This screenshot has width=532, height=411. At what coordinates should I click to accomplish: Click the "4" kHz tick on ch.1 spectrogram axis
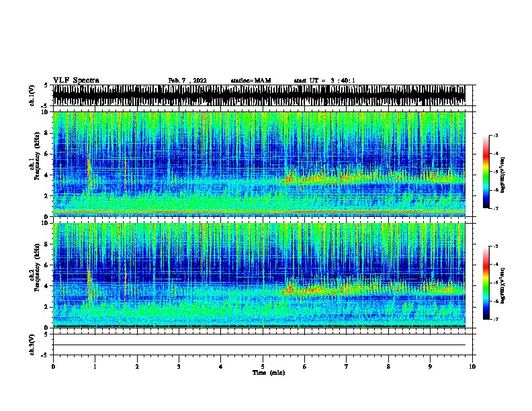point(46,175)
